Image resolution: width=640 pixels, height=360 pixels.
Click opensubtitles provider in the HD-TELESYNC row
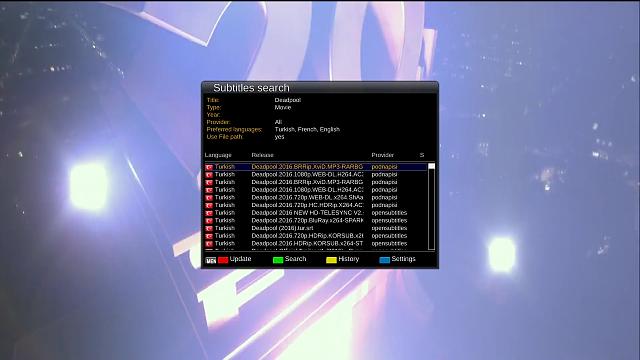pyautogui.click(x=389, y=213)
